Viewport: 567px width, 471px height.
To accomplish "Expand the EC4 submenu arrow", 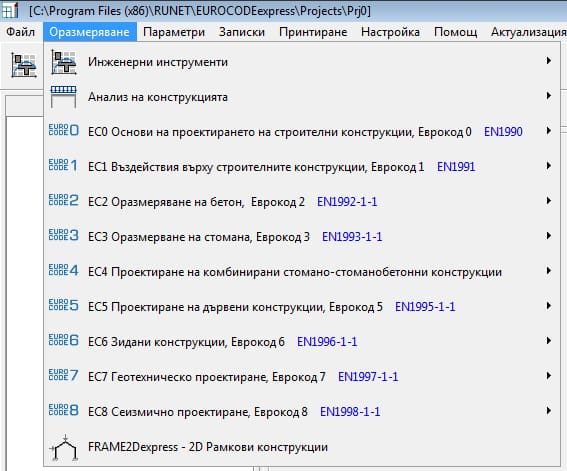I will click(x=549, y=271).
